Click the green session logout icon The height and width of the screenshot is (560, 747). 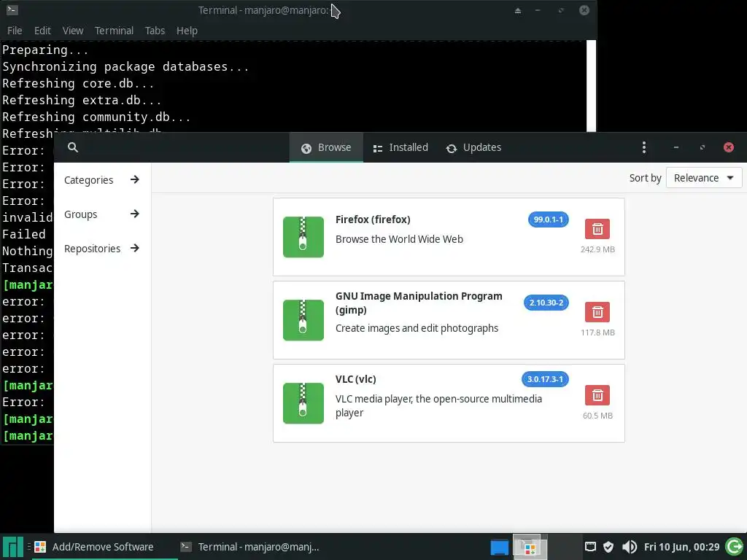[734, 547]
